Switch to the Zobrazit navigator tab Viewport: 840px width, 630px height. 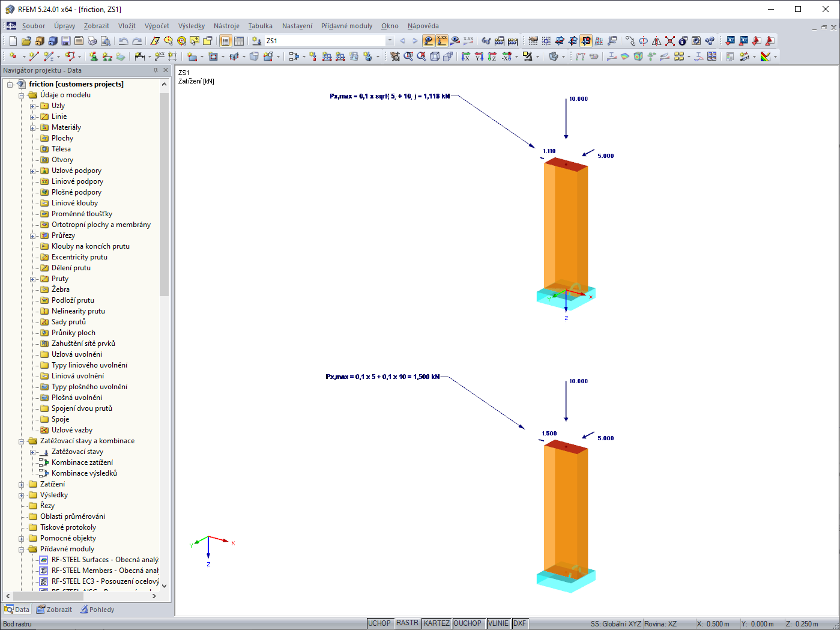pyautogui.click(x=55, y=610)
